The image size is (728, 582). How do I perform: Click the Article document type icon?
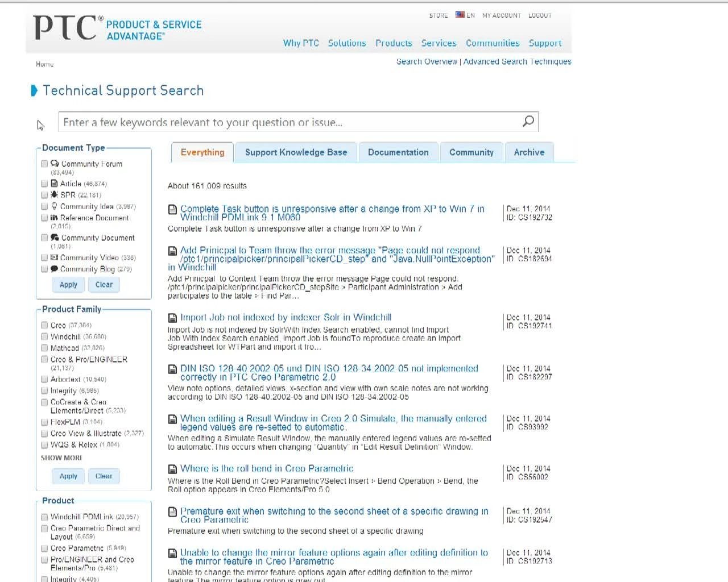54,184
